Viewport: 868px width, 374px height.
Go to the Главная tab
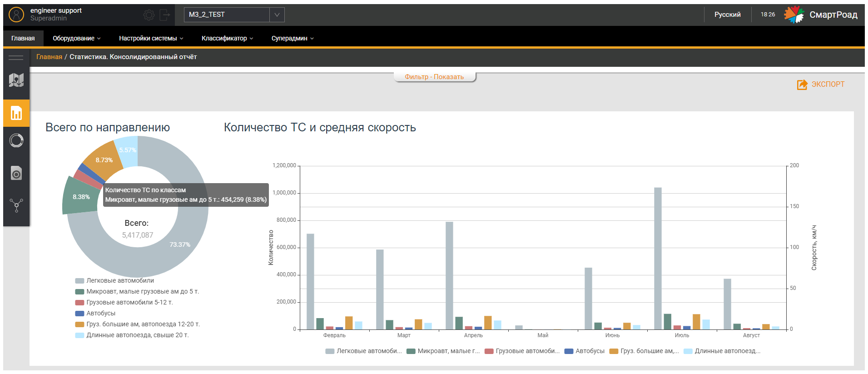pos(23,39)
